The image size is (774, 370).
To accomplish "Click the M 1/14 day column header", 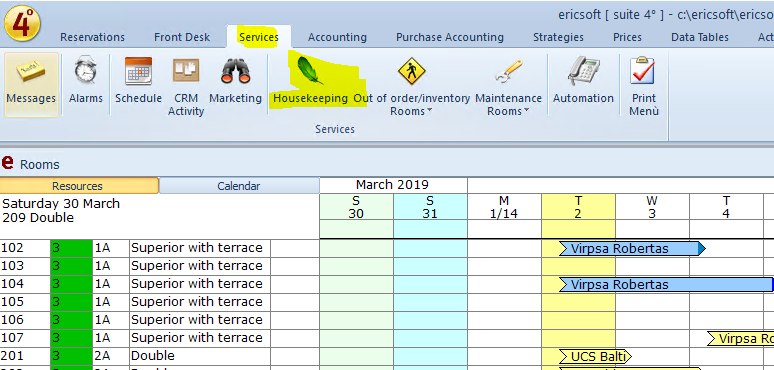I will pos(504,207).
